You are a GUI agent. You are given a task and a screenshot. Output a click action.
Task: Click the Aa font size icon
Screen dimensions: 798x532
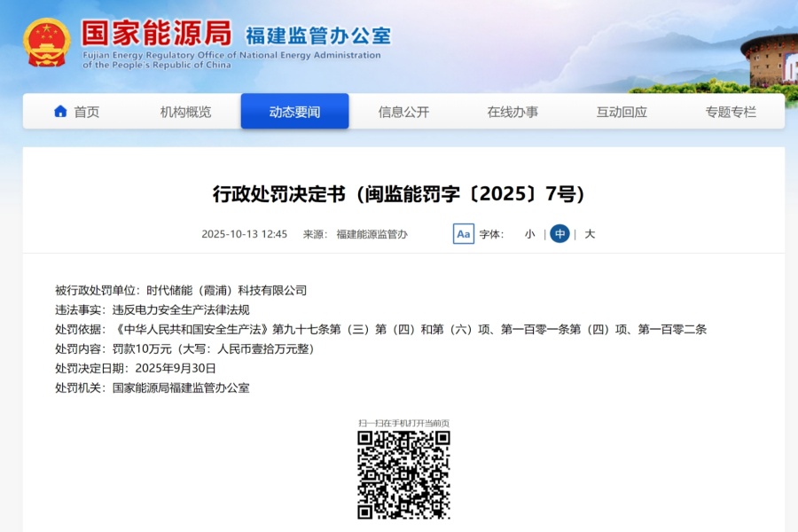click(x=463, y=234)
